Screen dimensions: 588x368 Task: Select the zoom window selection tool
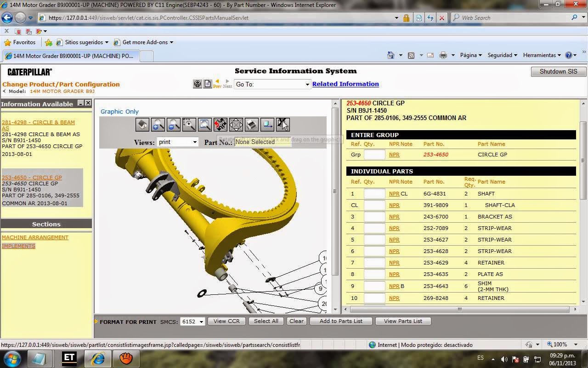click(189, 124)
